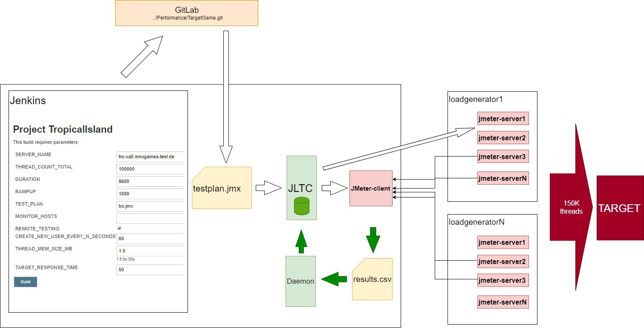Click the DURATION field showing 9600
This screenshot has height=328, width=644.
click(150, 182)
